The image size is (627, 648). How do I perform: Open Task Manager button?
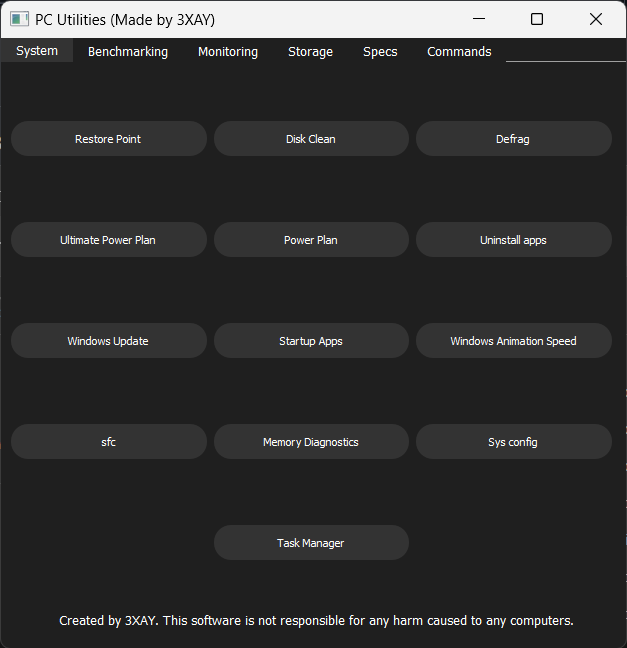pos(311,543)
